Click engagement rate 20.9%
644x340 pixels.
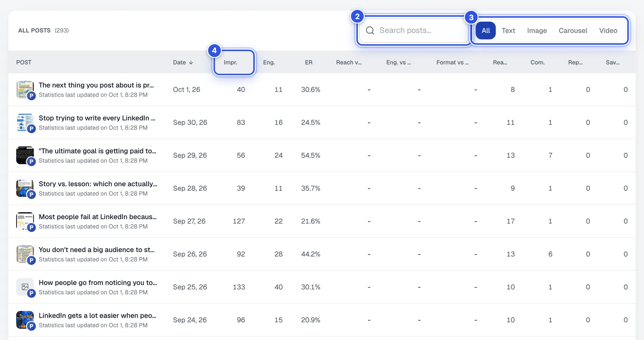click(311, 320)
